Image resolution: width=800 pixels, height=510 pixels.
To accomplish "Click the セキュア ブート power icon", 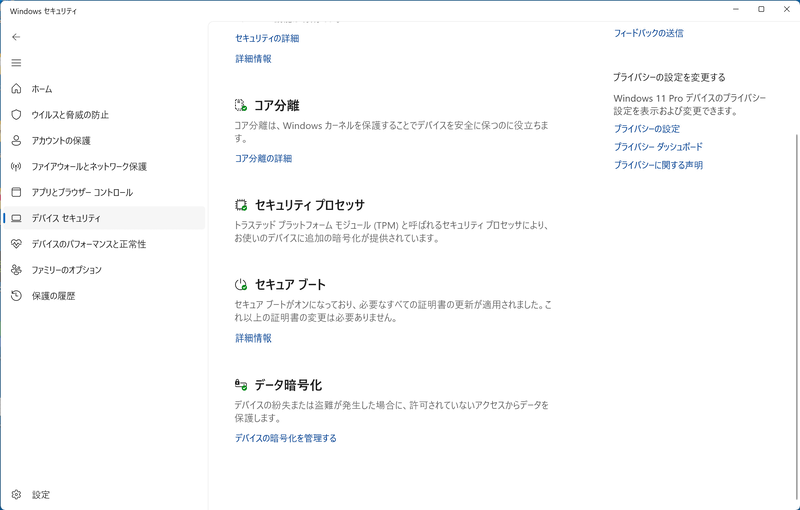I will [x=241, y=285].
